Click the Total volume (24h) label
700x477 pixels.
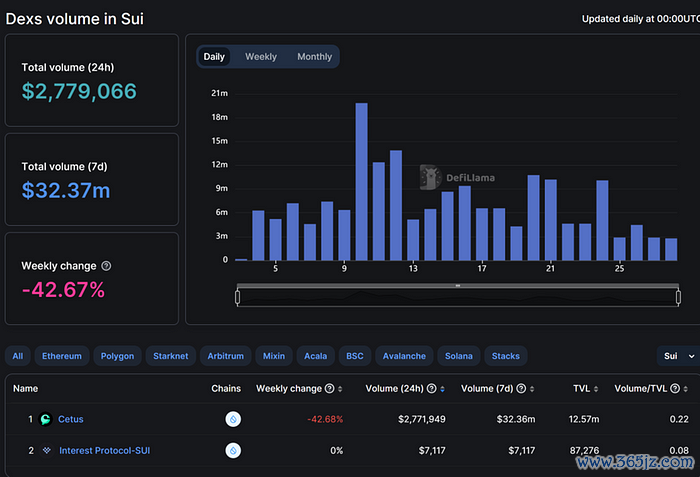click(68, 67)
